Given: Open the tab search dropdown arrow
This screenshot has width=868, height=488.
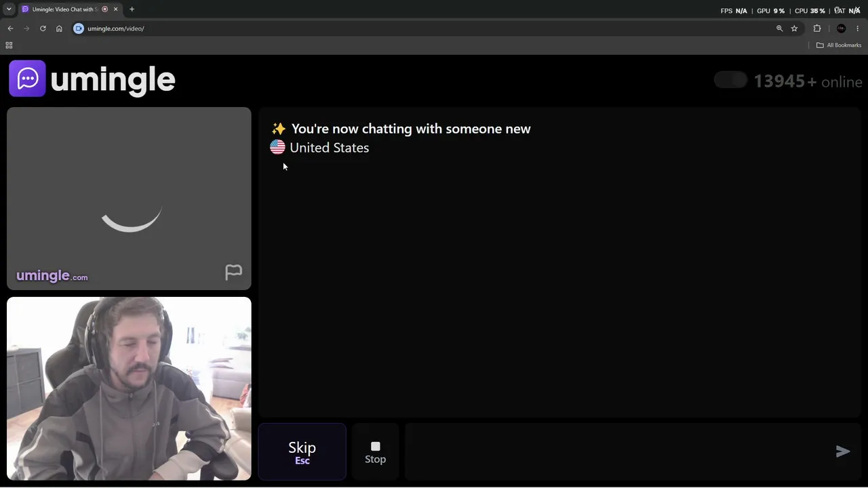Looking at the screenshot, I should [9, 9].
